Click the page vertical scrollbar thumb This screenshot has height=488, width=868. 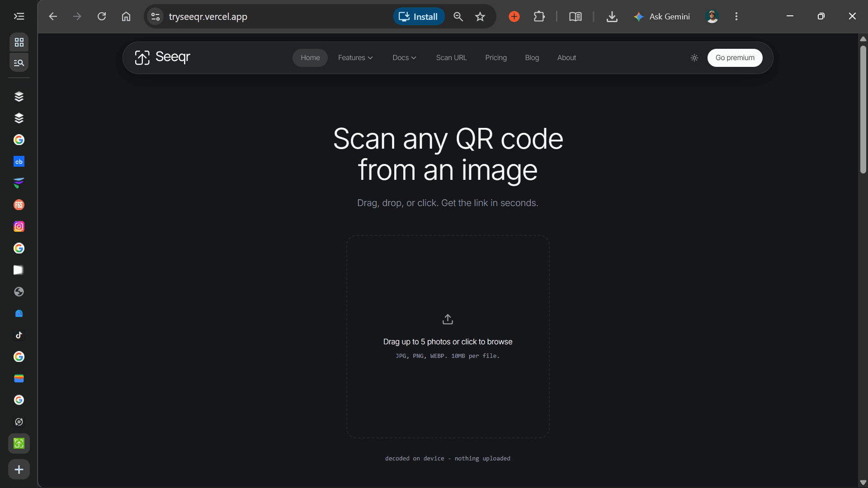pos(863,110)
